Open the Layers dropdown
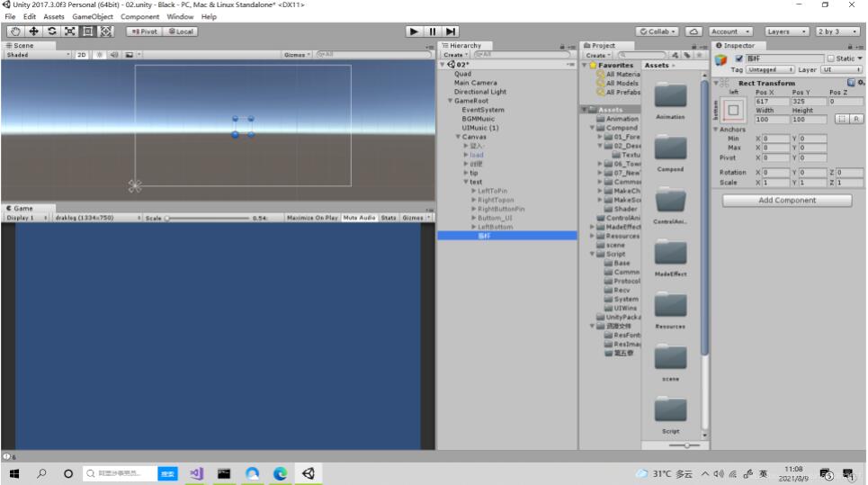The height and width of the screenshot is (485, 868). (x=787, y=31)
